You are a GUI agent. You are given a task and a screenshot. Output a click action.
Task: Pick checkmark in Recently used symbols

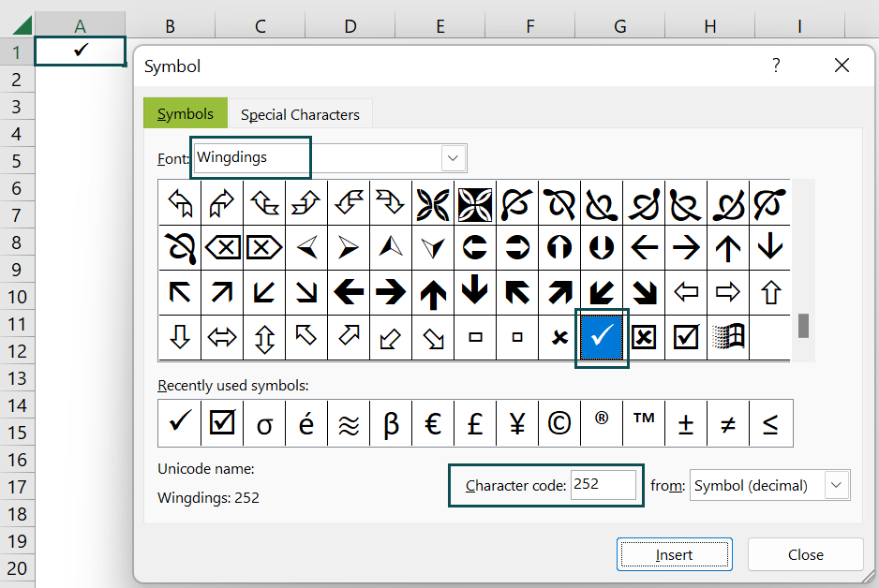click(179, 423)
